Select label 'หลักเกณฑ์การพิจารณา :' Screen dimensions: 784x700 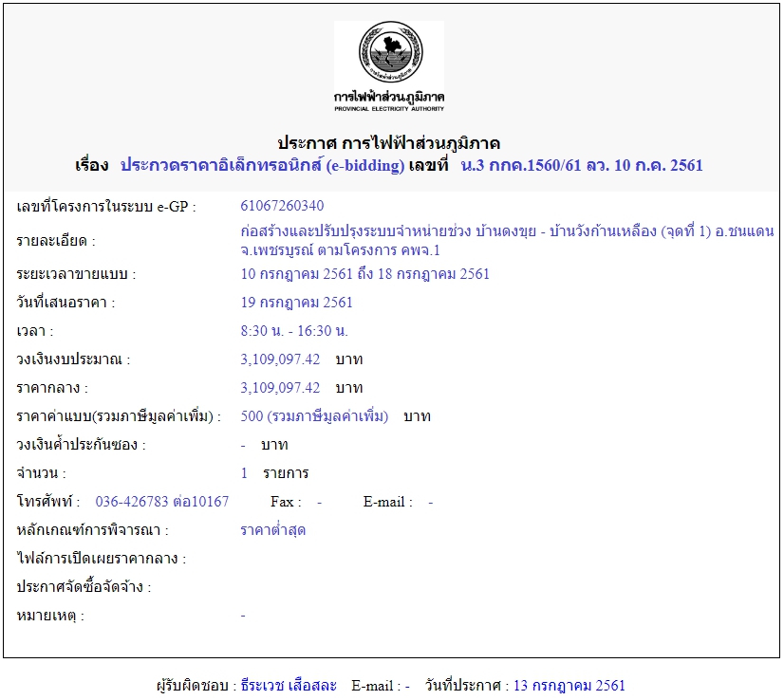(x=92, y=530)
